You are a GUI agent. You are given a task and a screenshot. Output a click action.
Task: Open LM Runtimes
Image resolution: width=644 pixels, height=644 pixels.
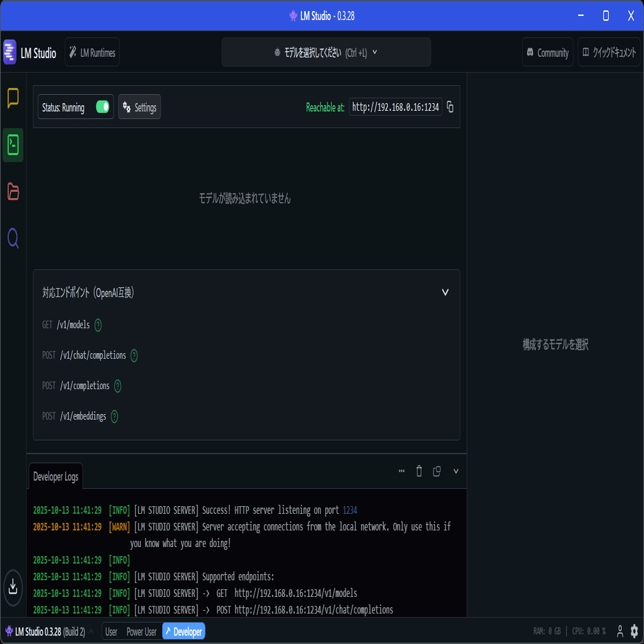click(92, 52)
